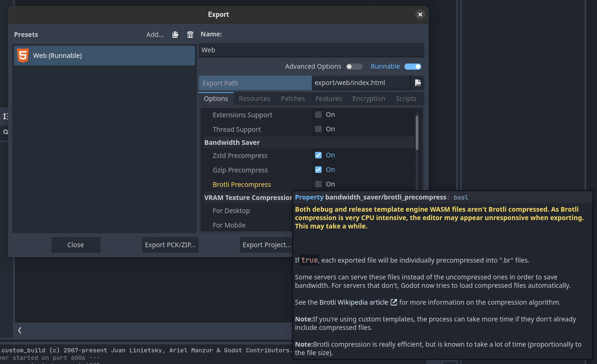Collapse VRAM Texture Compression section
597x364 pixels.
pos(248,198)
